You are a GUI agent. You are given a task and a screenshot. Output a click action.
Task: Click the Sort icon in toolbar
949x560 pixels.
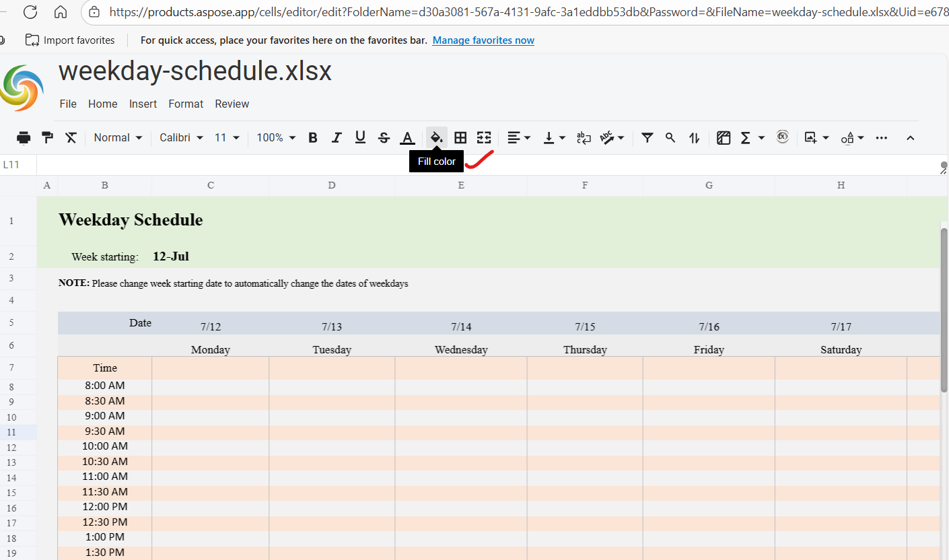[694, 138]
